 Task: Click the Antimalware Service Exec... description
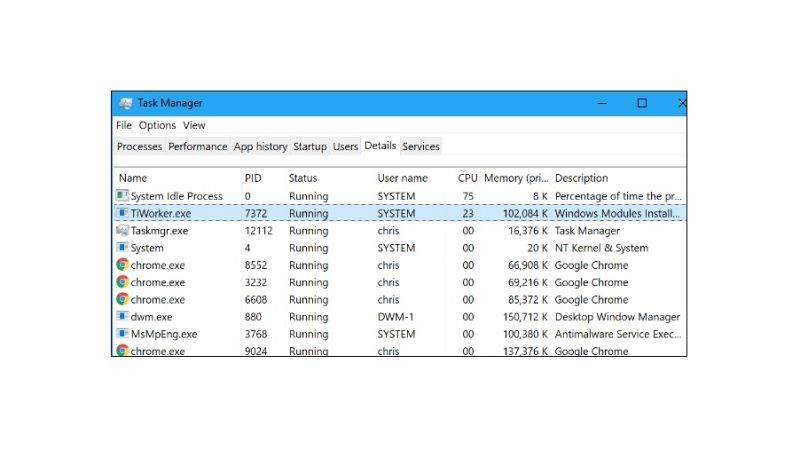coord(618,334)
